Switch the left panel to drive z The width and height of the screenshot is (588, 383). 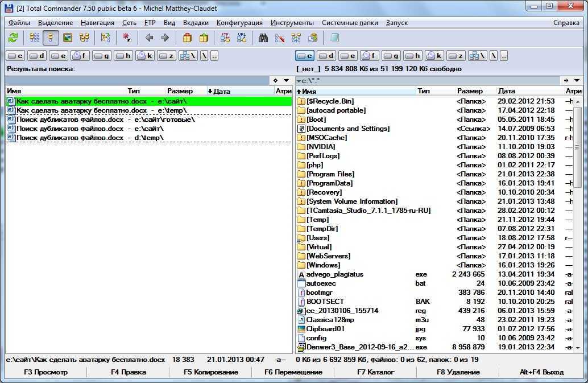point(167,56)
